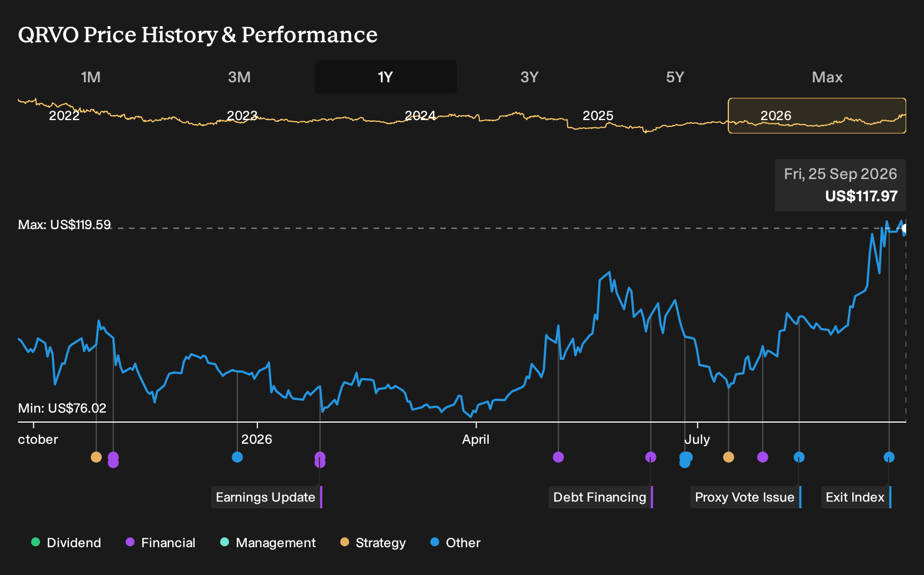The image size is (924, 575).
Task: Click the white current price point on chart
Action: click(x=905, y=228)
